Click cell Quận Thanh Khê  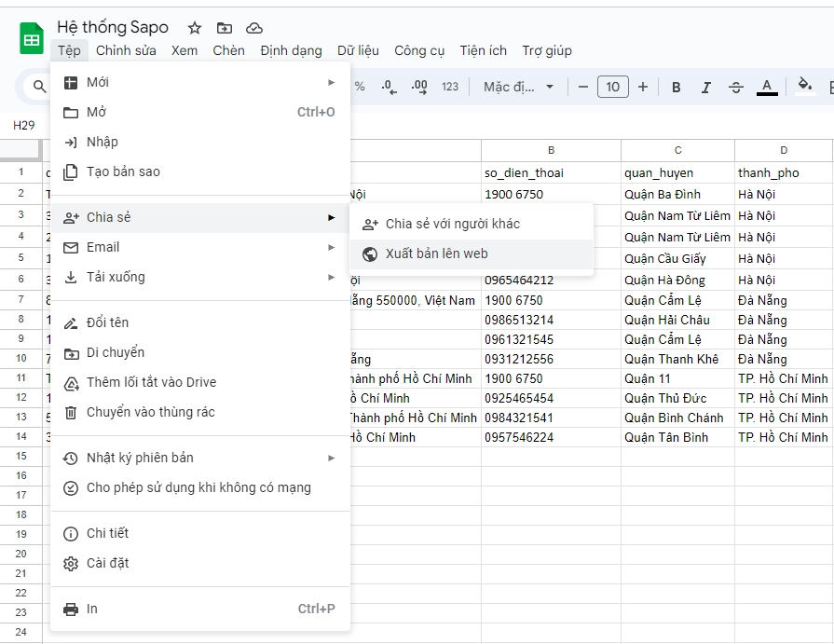(677, 360)
